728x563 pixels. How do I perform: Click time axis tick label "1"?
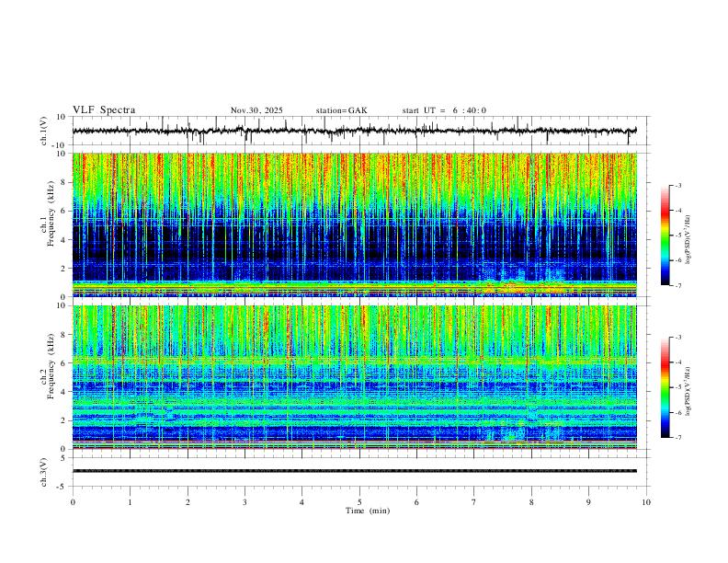[130, 502]
